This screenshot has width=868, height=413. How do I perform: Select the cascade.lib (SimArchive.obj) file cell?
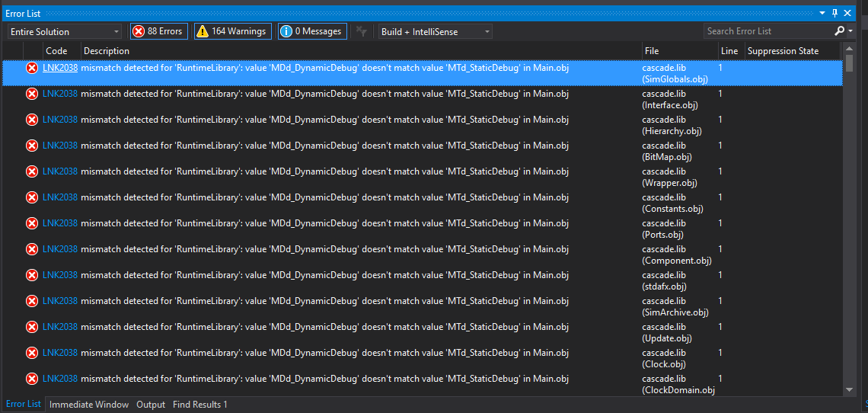tap(675, 306)
